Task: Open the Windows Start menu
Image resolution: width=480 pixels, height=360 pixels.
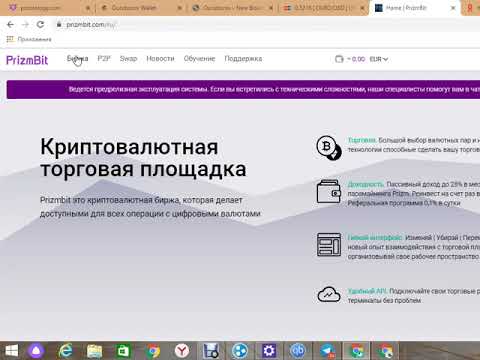Action: coord(11,351)
